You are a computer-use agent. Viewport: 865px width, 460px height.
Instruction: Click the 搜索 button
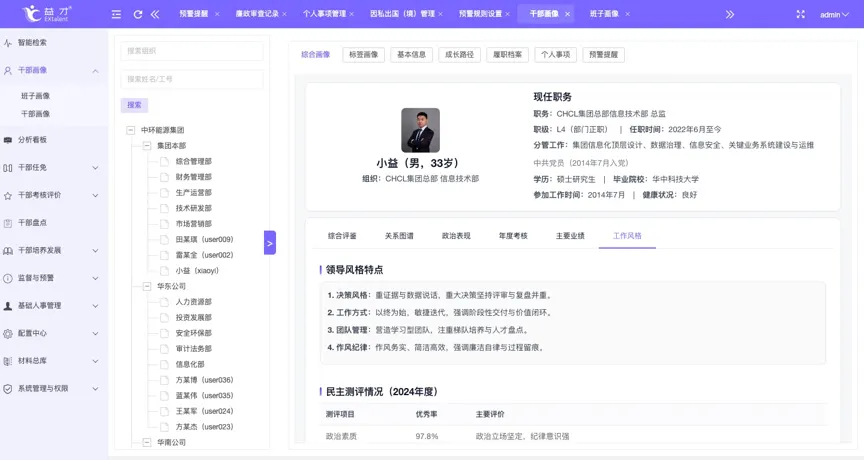134,105
